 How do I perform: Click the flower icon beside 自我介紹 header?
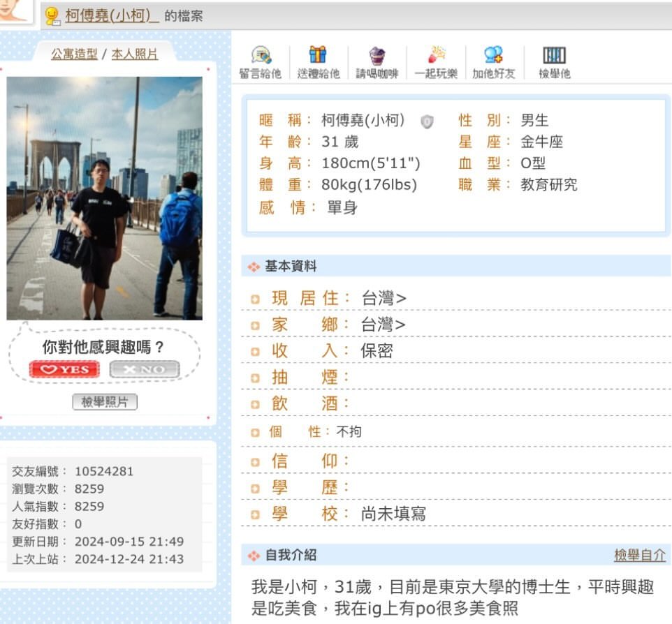click(254, 556)
